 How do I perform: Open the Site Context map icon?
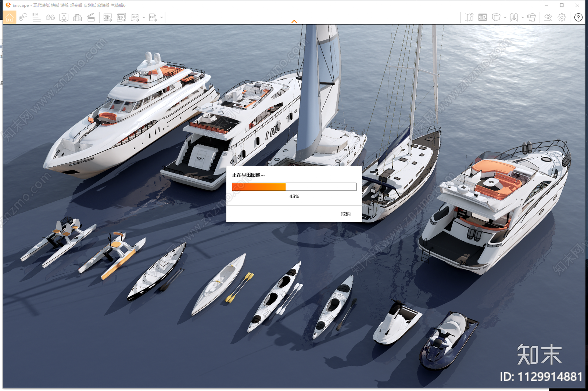[x=469, y=17]
